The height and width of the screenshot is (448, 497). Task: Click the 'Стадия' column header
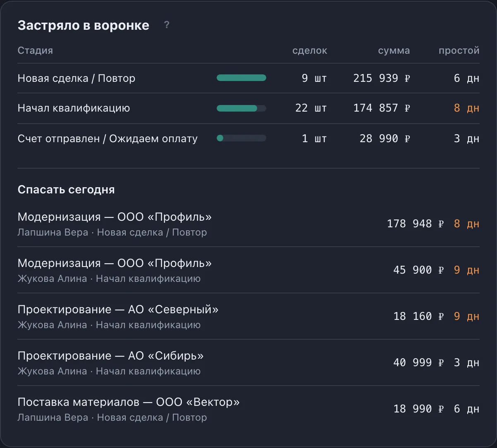tap(36, 51)
